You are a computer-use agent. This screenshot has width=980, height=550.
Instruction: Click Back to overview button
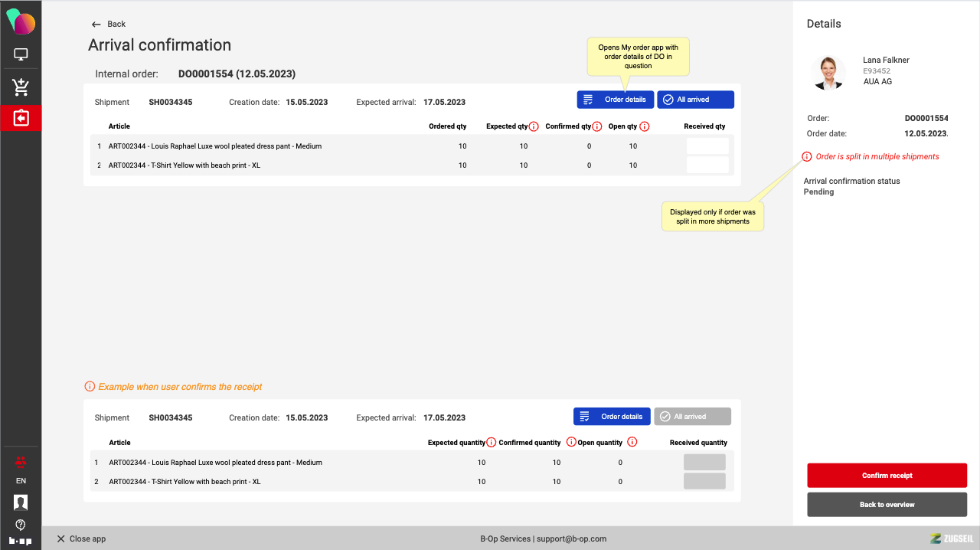click(x=887, y=505)
